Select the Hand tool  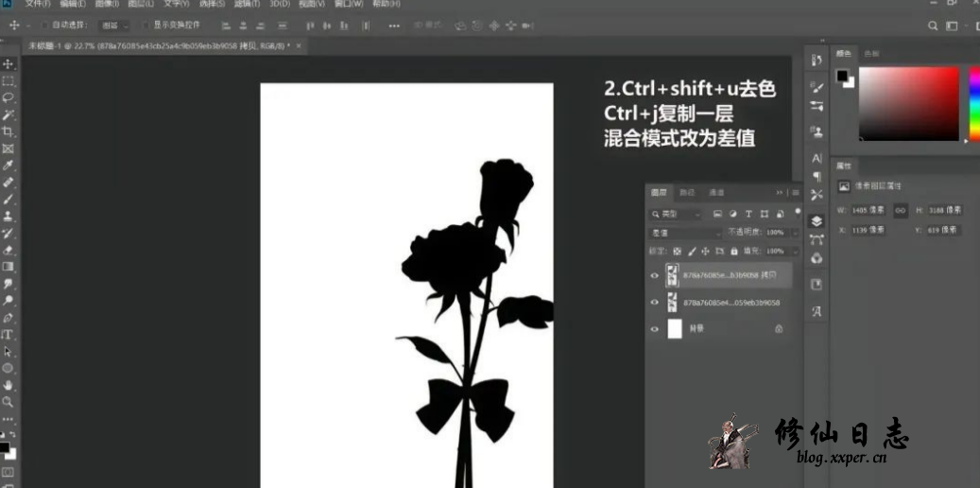tap(8, 385)
